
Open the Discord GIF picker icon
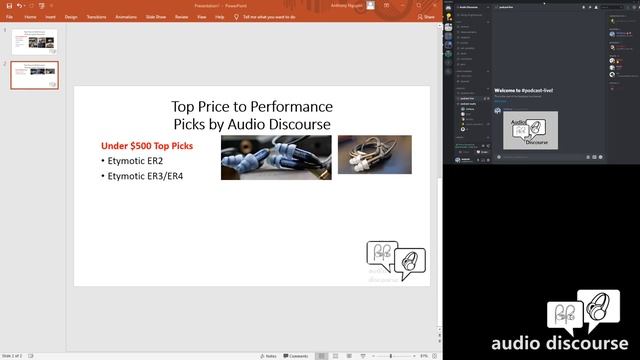(x=594, y=157)
